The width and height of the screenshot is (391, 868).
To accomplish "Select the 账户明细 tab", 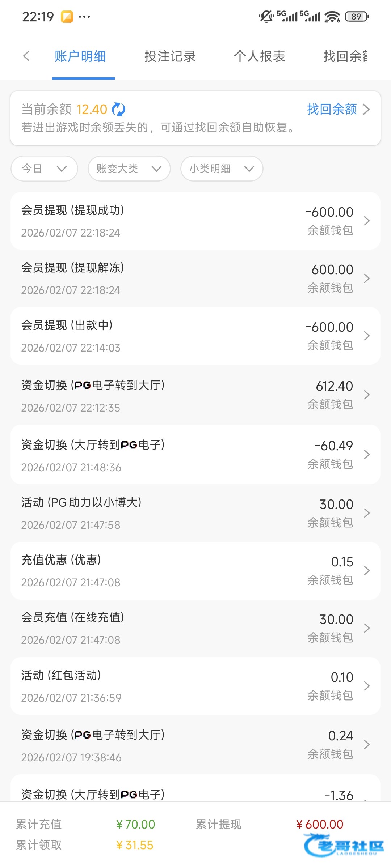I will (80, 56).
